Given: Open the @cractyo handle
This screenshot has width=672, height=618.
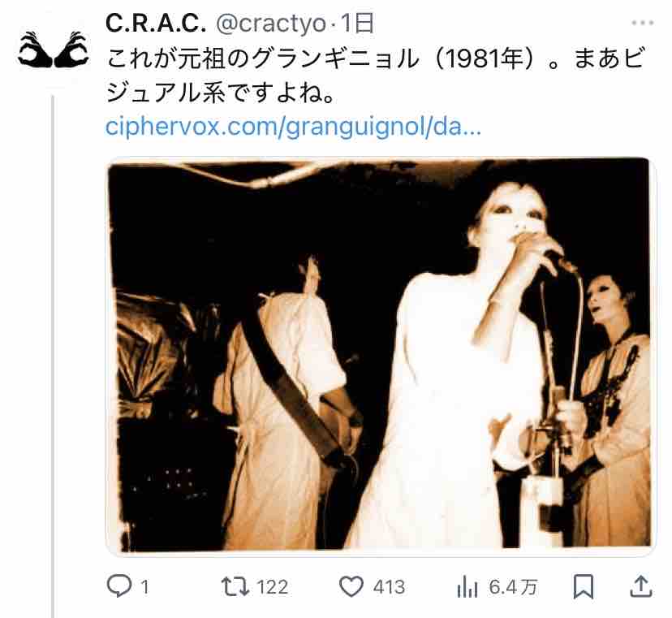Looking at the screenshot, I should (x=271, y=24).
